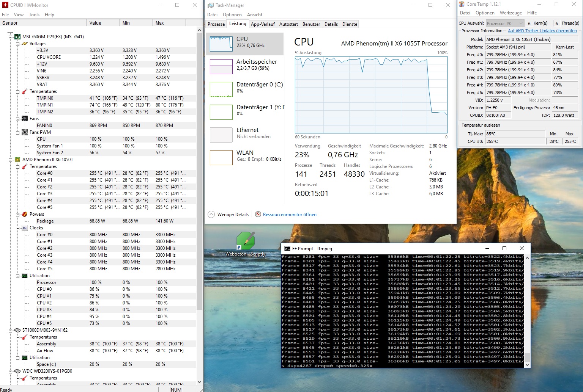Click HWMonitor vertical scrollbar down arrow
This screenshot has height=392, width=583.
click(200, 382)
